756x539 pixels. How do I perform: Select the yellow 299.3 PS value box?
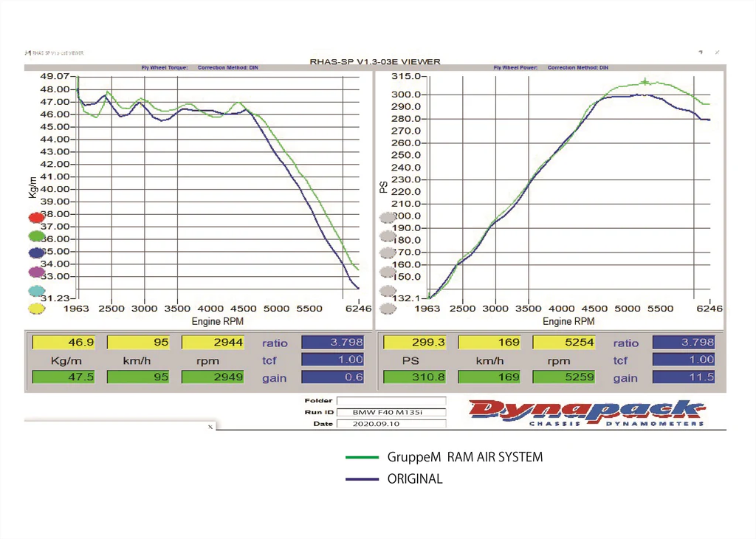(416, 343)
